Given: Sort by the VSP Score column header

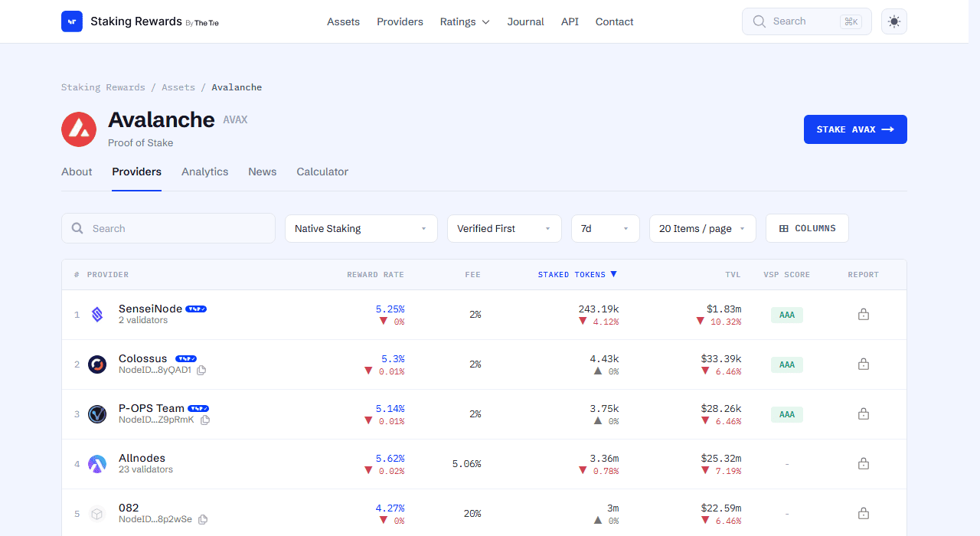Looking at the screenshot, I should [x=786, y=275].
